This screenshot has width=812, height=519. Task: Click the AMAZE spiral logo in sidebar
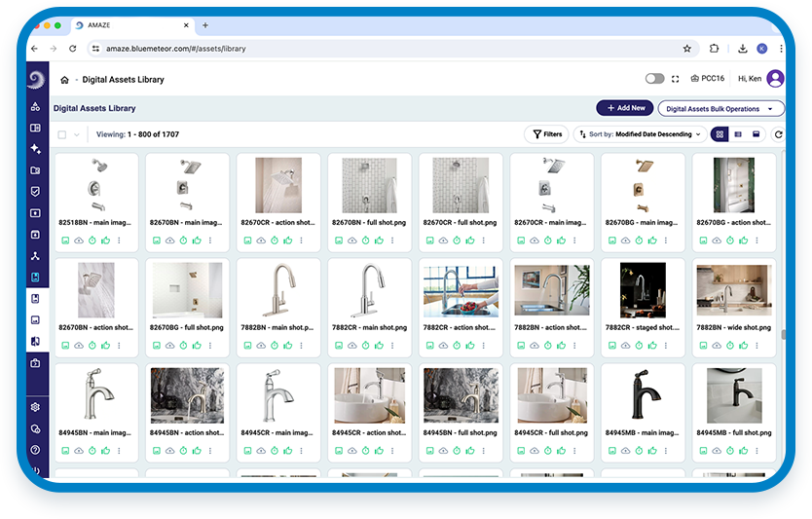click(x=36, y=79)
